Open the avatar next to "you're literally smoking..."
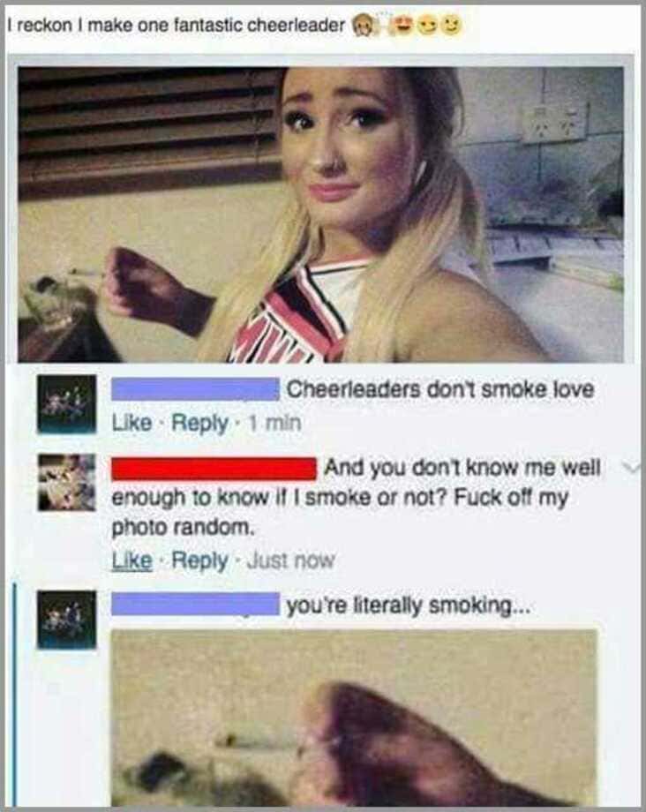The width and height of the screenshot is (646, 812). pyautogui.click(x=67, y=620)
